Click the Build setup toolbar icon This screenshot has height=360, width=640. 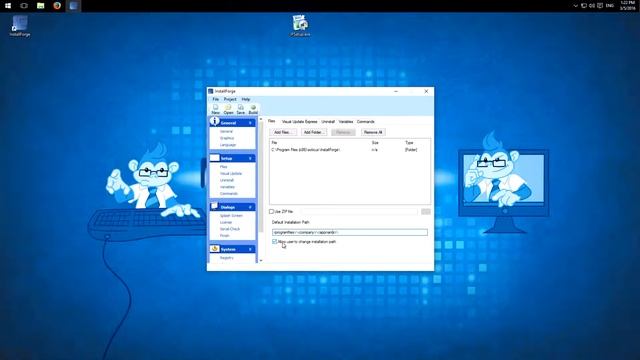[253, 109]
